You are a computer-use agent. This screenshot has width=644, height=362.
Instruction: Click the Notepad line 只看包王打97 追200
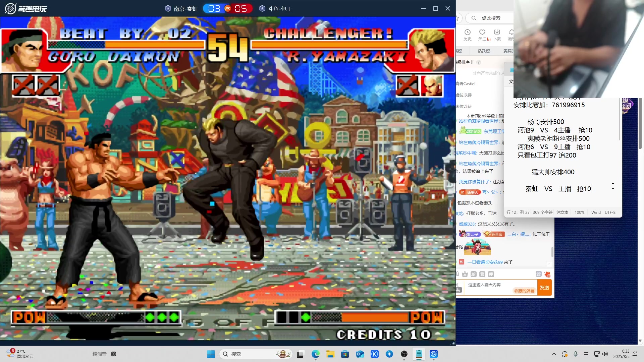(x=547, y=155)
